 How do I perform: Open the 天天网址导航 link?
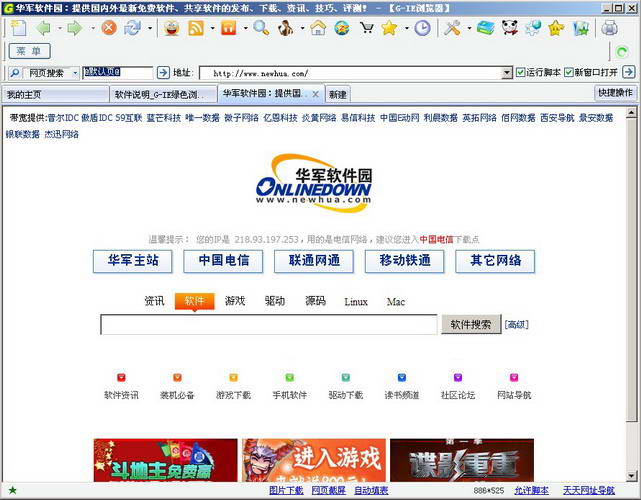pyautogui.click(x=589, y=490)
